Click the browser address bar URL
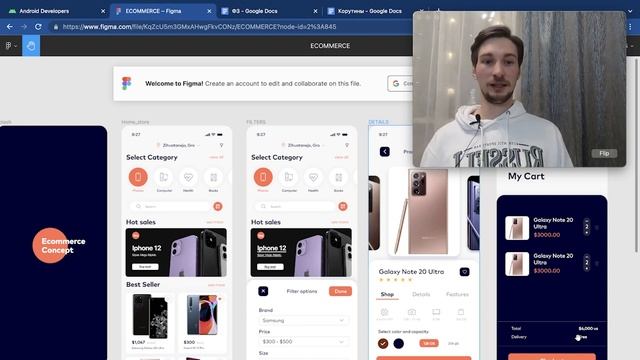640x360 pixels. [199, 27]
